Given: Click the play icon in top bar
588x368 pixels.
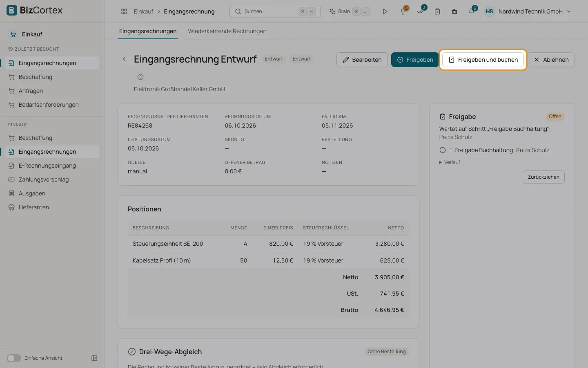Looking at the screenshot, I should click(x=385, y=11).
